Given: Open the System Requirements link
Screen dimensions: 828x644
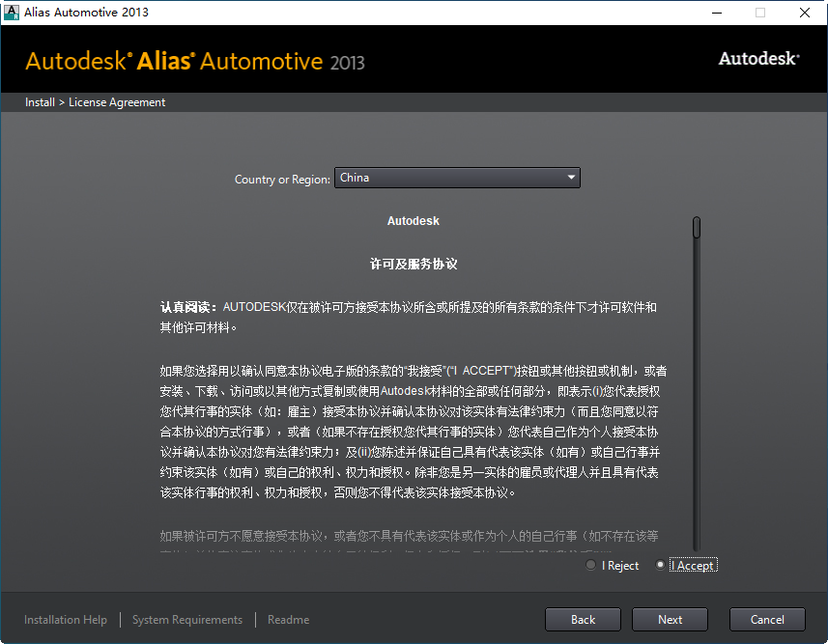Looking at the screenshot, I should pyautogui.click(x=187, y=620).
